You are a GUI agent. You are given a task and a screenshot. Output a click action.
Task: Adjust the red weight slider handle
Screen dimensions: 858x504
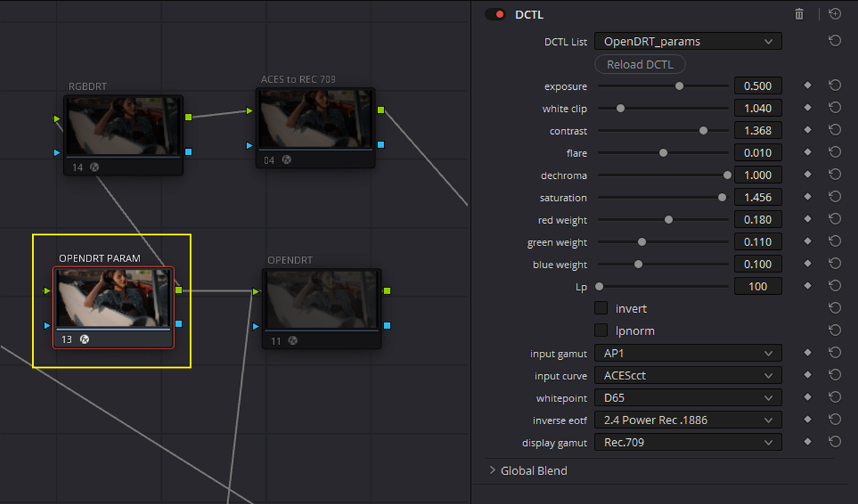(668, 220)
